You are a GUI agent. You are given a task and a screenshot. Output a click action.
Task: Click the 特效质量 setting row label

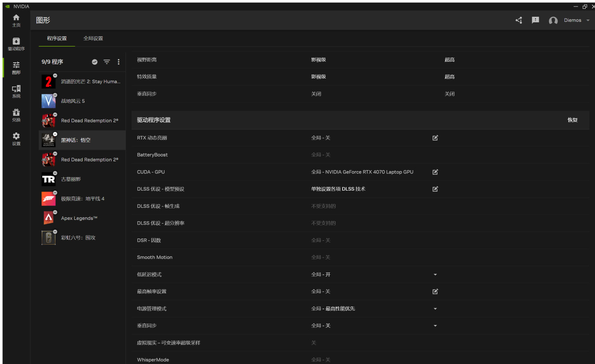(147, 77)
